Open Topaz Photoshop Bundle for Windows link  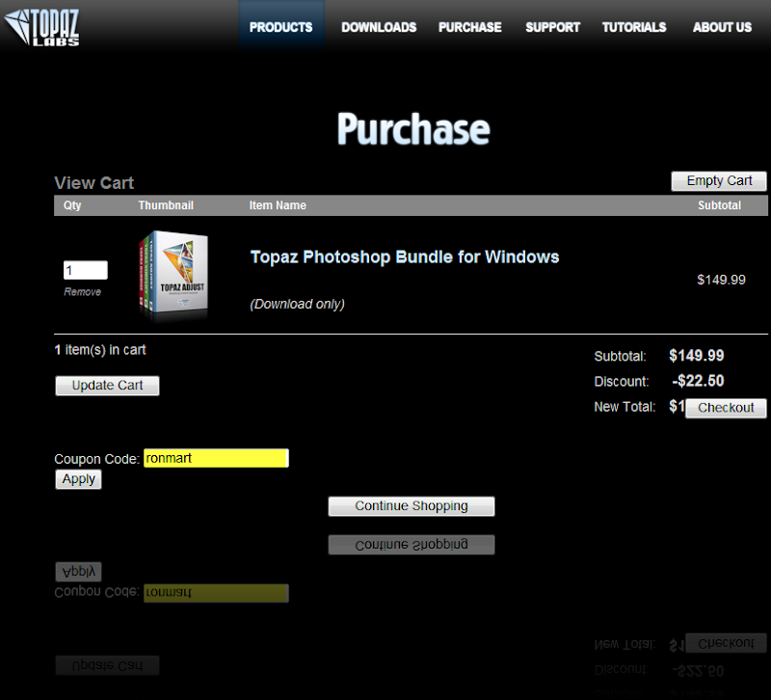[x=405, y=256]
